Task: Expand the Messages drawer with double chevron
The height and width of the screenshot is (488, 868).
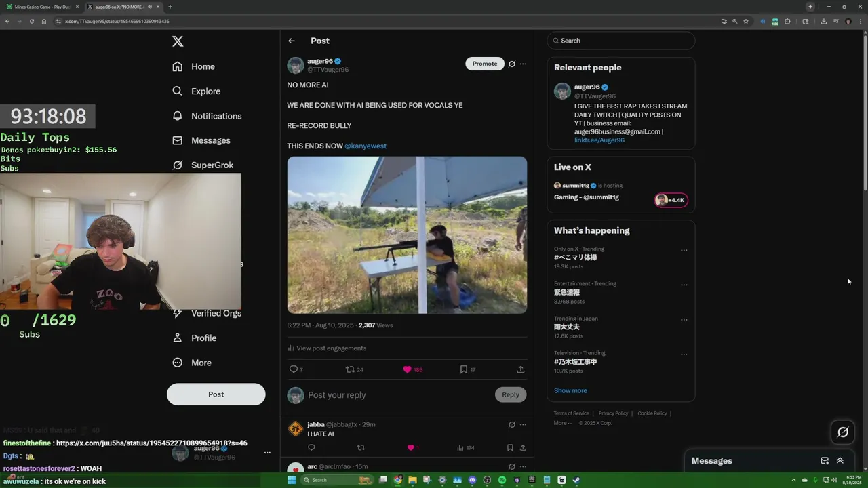Action: [840, 460]
